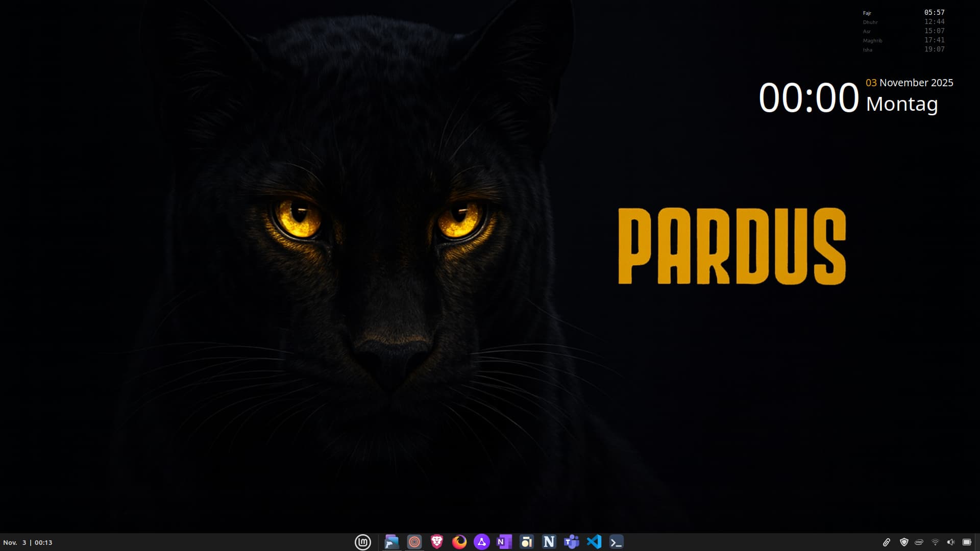This screenshot has height=551, width=980.
Task: Open the Linux Mint start menu
Action: 363,542
